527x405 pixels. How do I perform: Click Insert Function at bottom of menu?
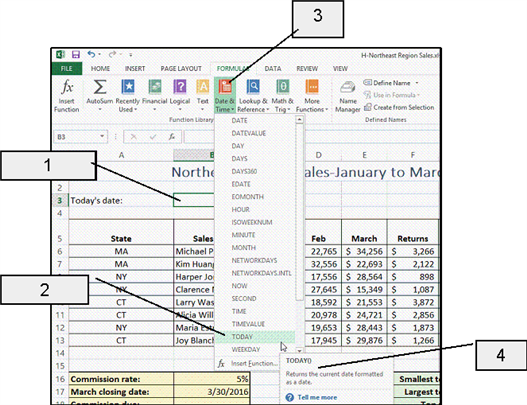pyautogui.click(x=248, y=363)
